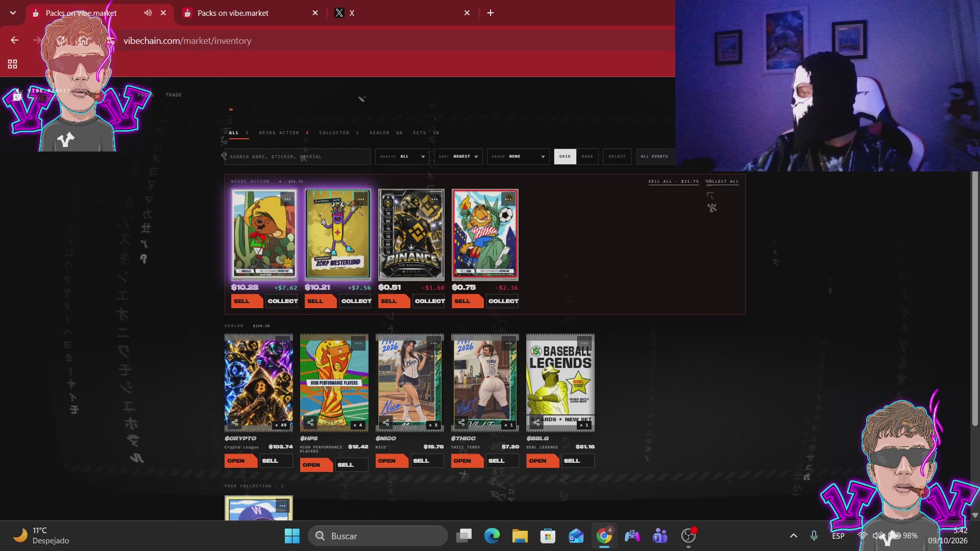This screenshot has width=980, height=551.
Task: Collect the Binance card worth $0.51
Action: (x=430, y=301)
